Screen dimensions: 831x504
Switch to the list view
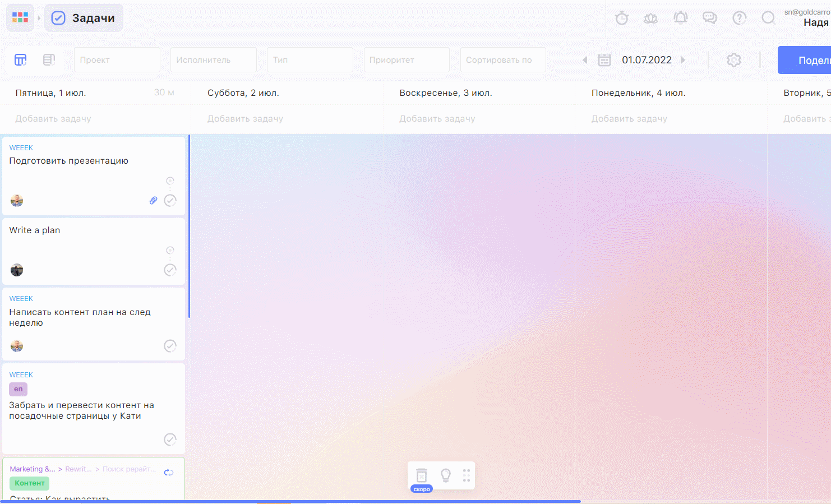(x=49, y=60)
